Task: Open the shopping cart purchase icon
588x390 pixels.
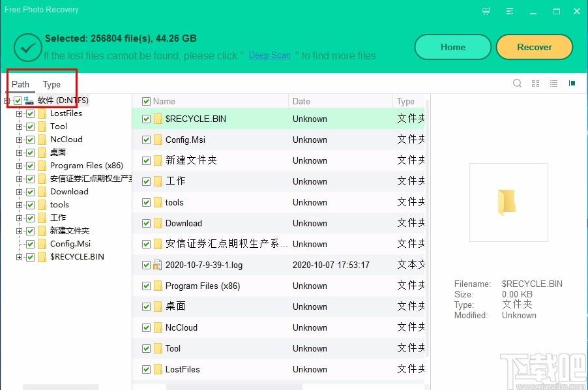Action: click(486, 11)
